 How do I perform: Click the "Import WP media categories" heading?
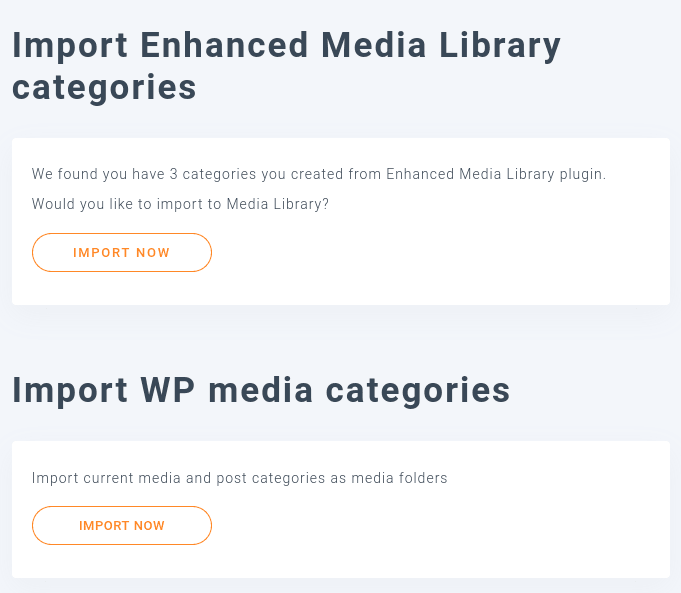tap(261, 390)
